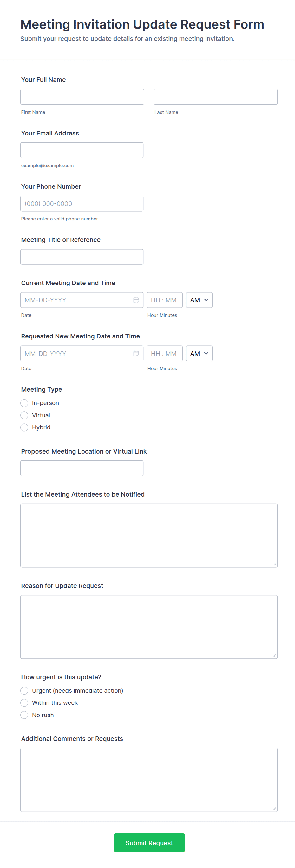Screen dimensions: 295x868
Task: Click the Meeting Title or Reference field
Action: [82, 257]
